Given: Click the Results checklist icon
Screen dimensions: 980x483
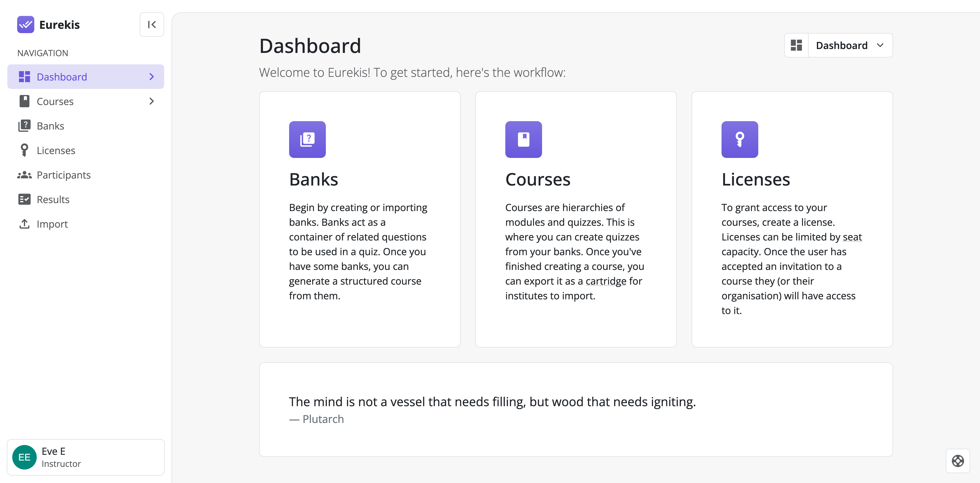Looking at the screenshot, I should tap(24, 199).
